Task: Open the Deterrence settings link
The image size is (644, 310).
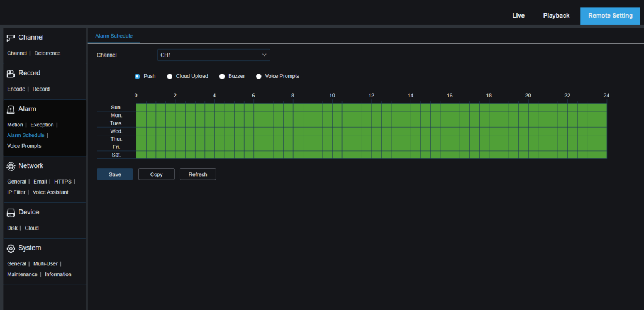Action: (47, 53)
